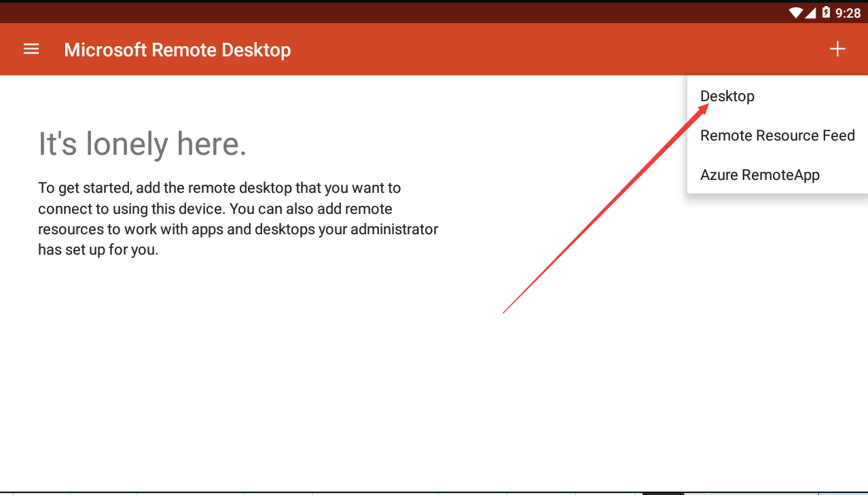The image size is (868, 495).
Task: Select Desktop from the add menu
Action: click(x=778, y=96)
